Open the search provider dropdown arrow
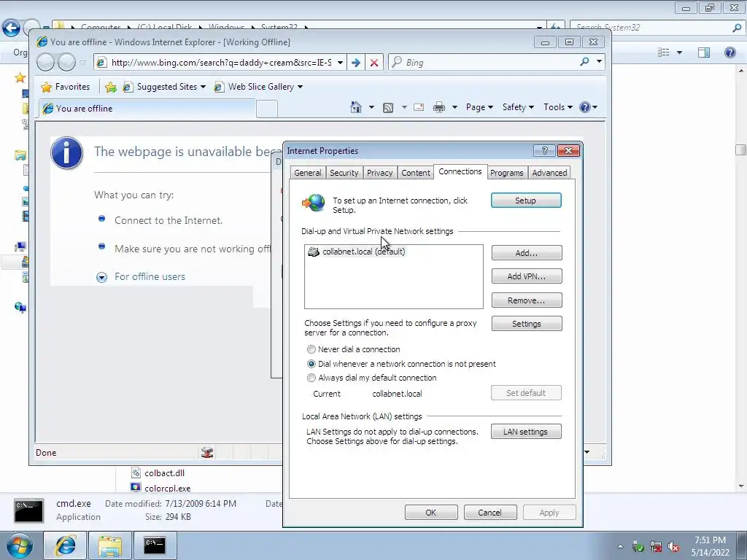This screenshot has width=747, height=560. click(x=599, y=62)
